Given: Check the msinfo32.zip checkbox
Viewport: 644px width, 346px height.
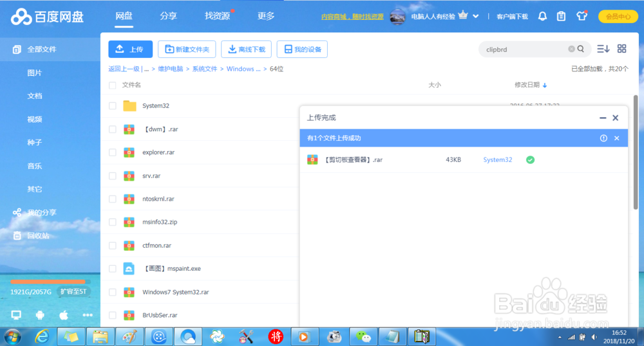Looking at the screenshot, I should [112, 222].
